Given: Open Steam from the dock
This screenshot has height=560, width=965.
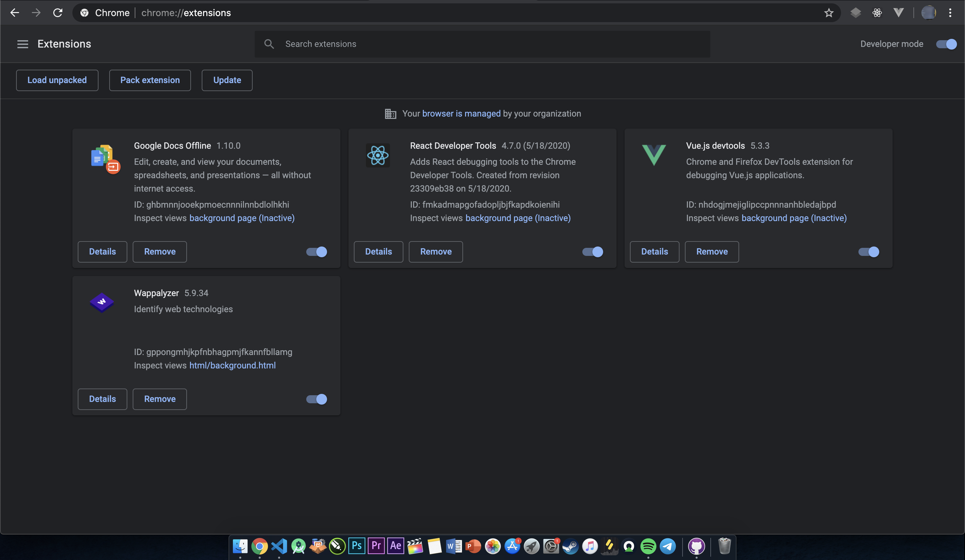Looking at the screenshot, I should tap(571, 546).
